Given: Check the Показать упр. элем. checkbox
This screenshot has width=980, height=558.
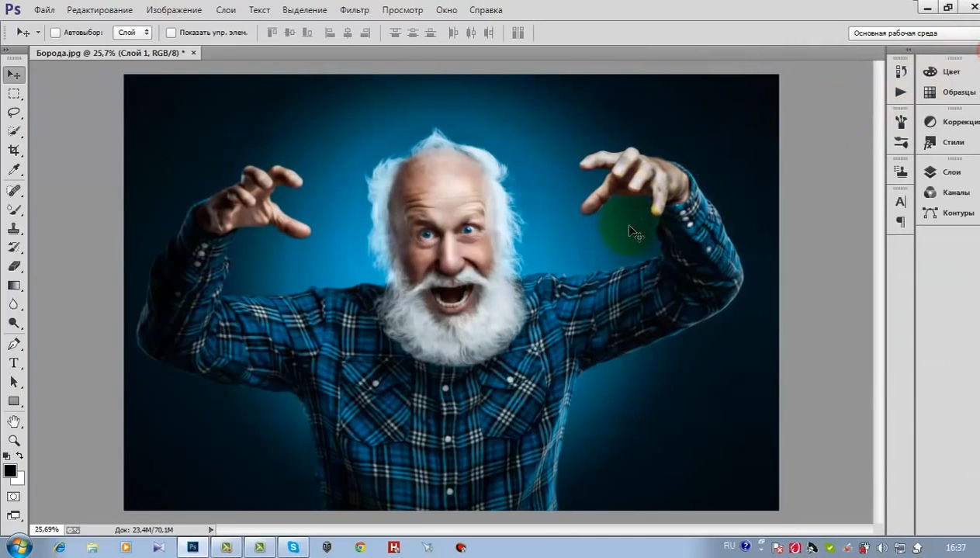Looking at the screenshot, I should coord(171,33).
